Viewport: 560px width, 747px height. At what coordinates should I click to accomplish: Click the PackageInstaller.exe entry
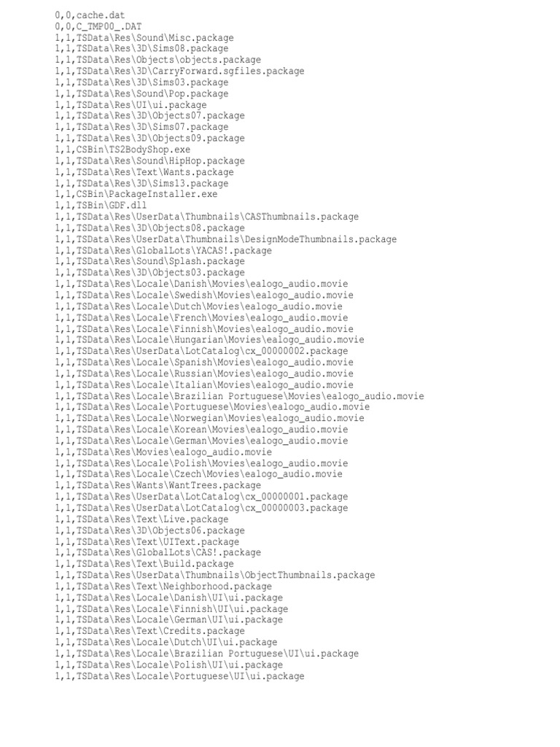[x=136, y=194]
